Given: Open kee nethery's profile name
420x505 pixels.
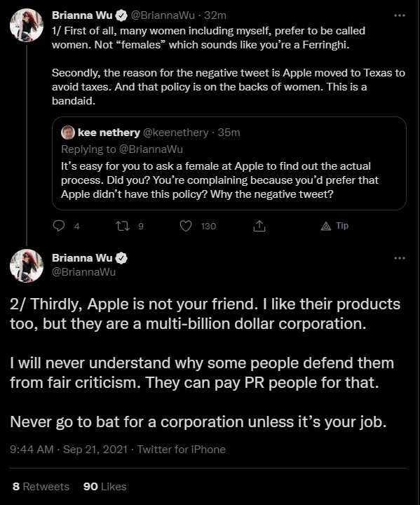Looking at the screenshot, I should point(109,133).
